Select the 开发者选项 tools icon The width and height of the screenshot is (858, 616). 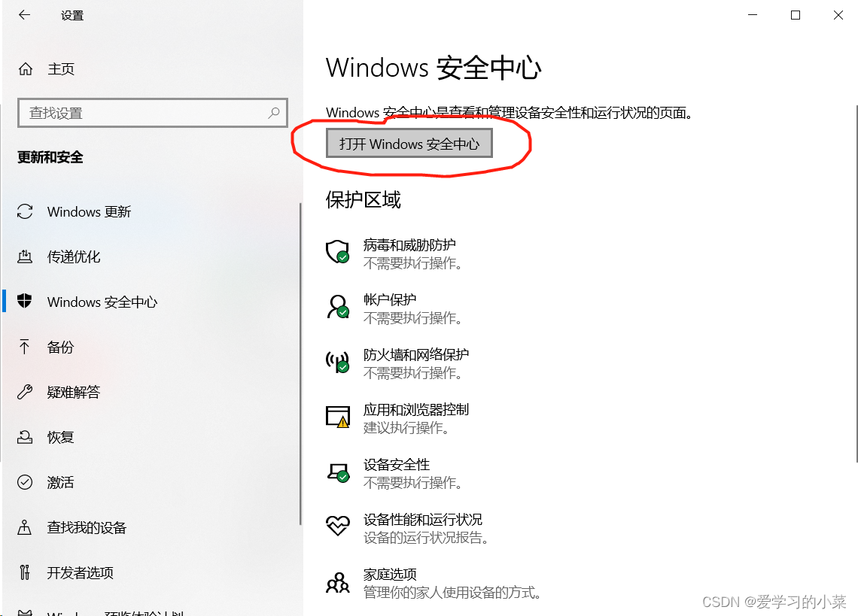(25, 572)
